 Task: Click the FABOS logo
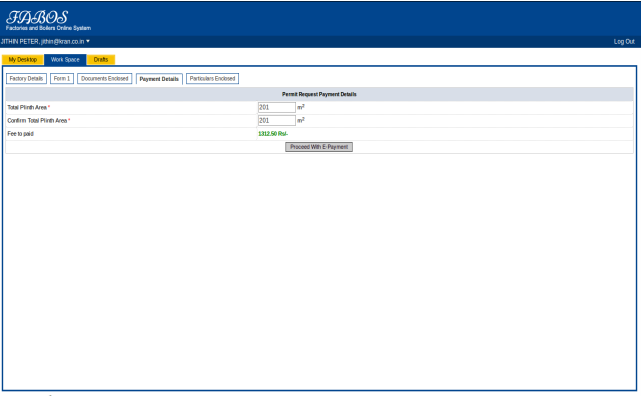37,17
